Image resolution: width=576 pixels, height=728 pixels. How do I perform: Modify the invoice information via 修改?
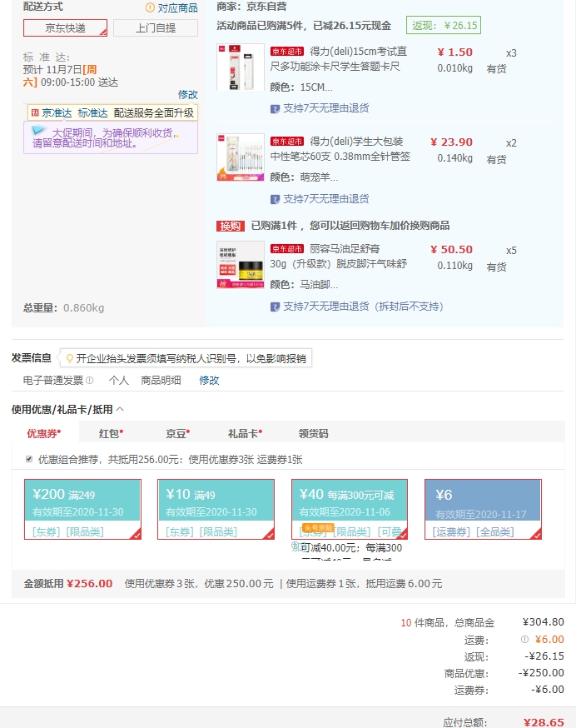tap(209, 381)
